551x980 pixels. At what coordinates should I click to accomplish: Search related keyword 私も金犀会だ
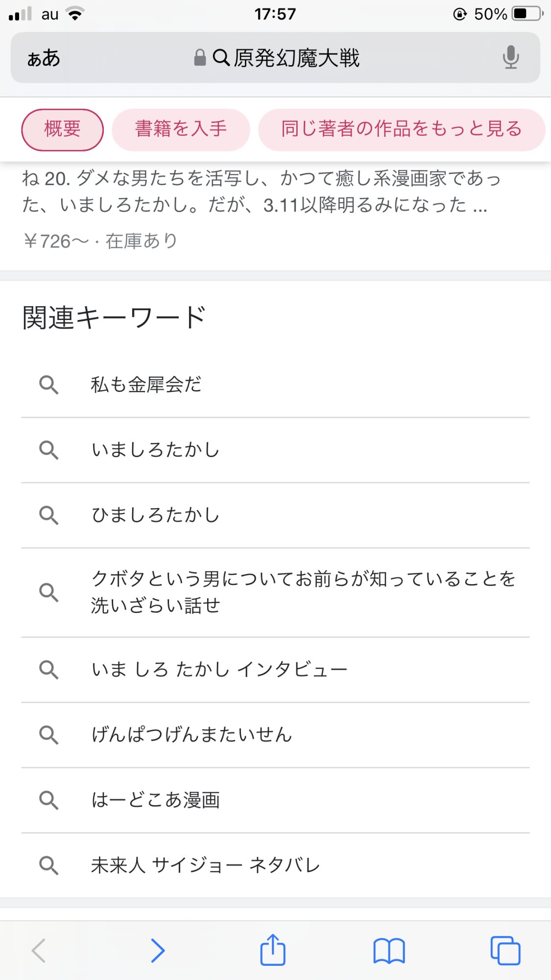[146, 385]
